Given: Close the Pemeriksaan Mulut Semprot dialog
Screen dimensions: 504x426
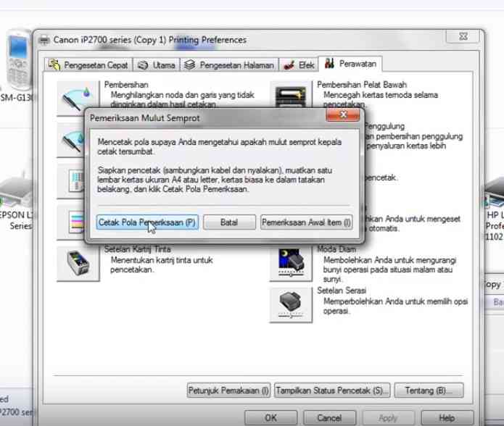Looking at the screenshot, I should tap(342, 115).
